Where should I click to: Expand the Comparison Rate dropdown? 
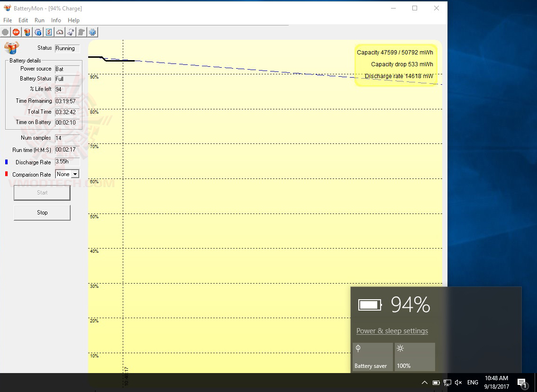pyautogui.click(x=75, y=174)
